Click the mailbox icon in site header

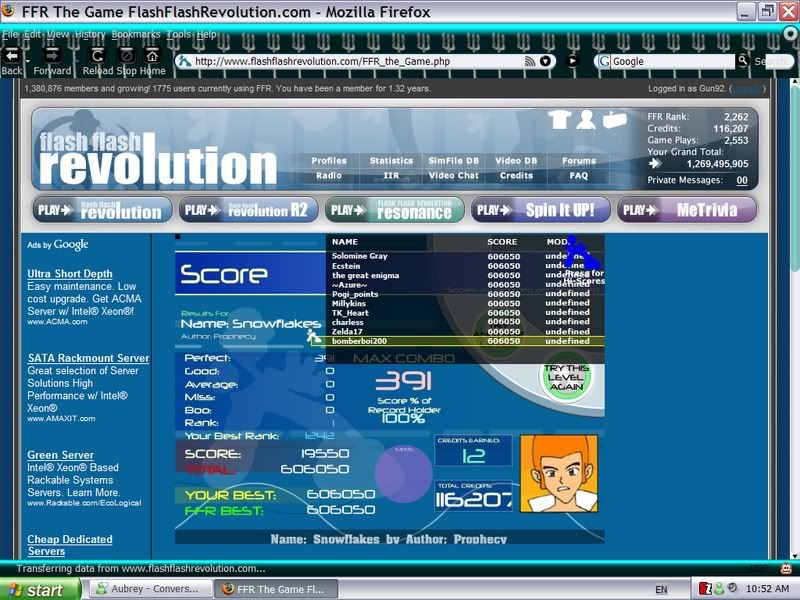coord(614,121)
